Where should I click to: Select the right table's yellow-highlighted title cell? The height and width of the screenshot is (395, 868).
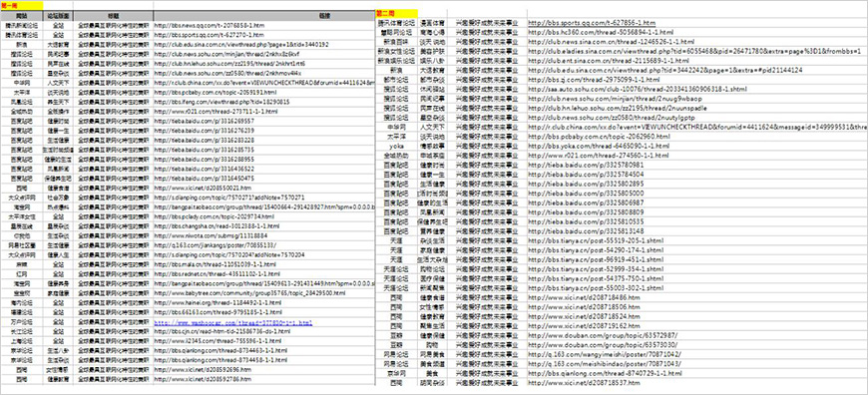pyautogui.click(x=396, y=13)
